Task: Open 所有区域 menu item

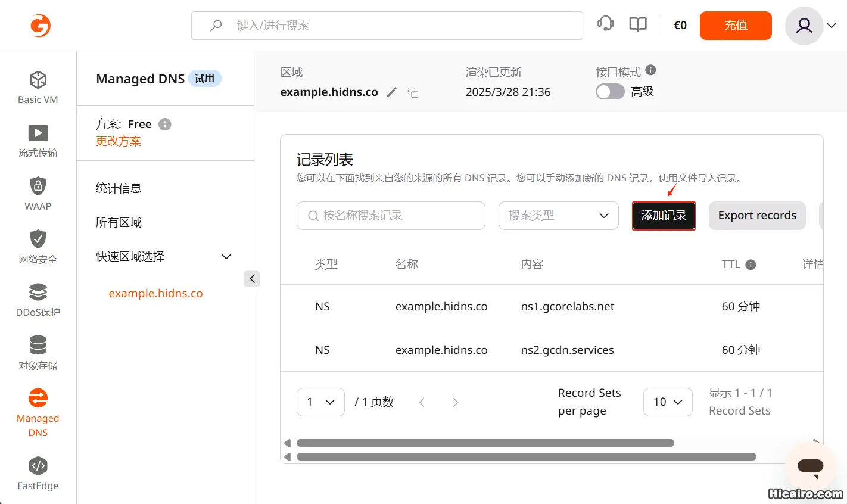Action: point(119,222)
